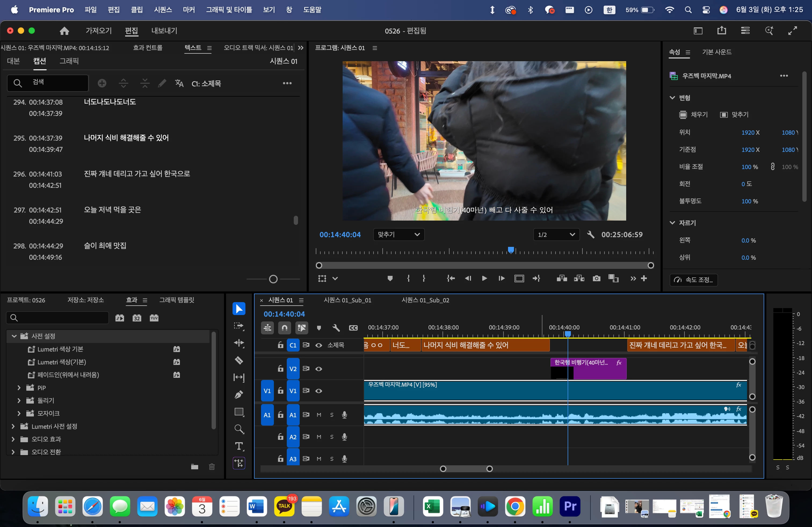Viewport: 812px width, 527px height.
Task: Open the 1/2 playback resolution dropdown
Action: tap(556, 235)
